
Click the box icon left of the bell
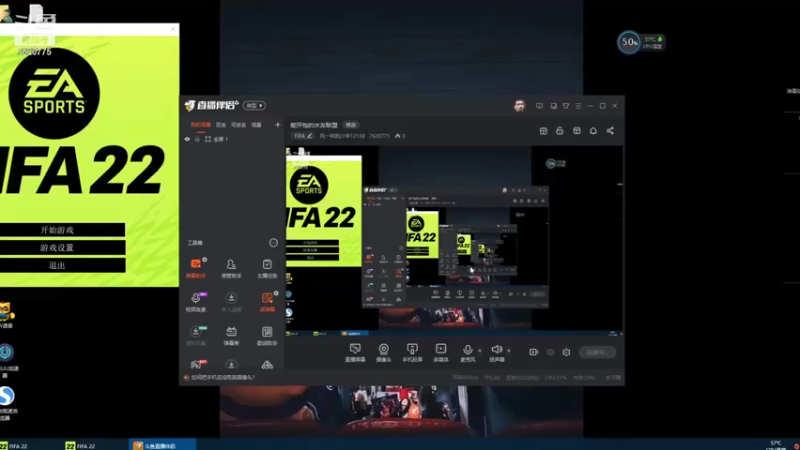(x=577, y=131)
